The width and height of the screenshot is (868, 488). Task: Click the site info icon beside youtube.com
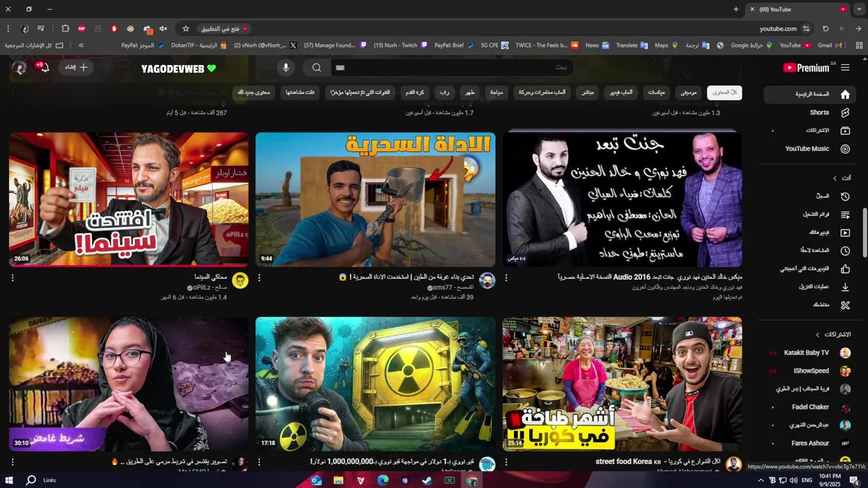point(806,28)
